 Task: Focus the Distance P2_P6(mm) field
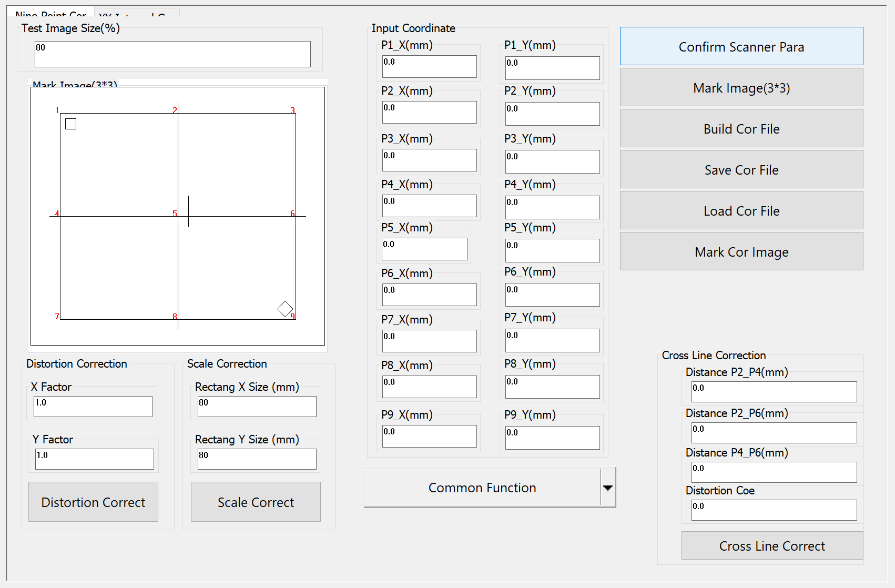774,433
